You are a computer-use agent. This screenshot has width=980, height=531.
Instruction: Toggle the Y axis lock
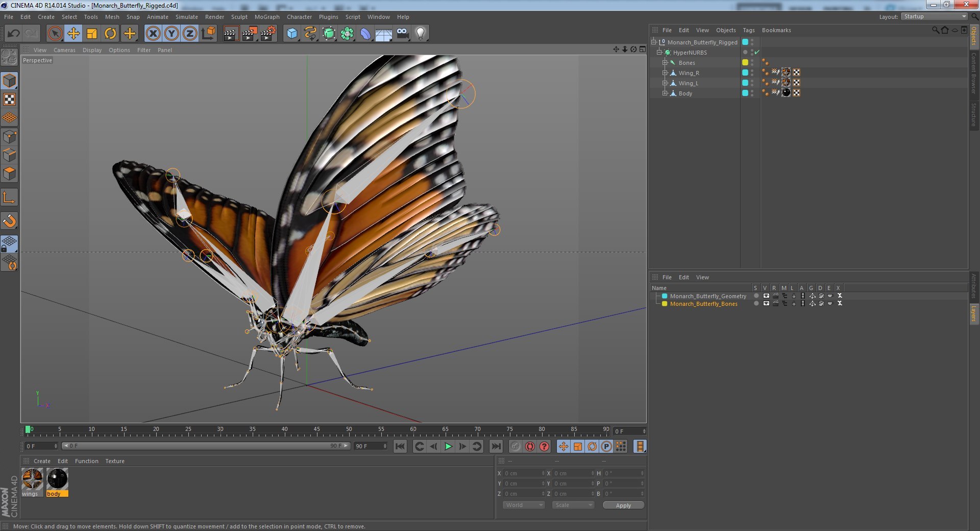point(171,34)
